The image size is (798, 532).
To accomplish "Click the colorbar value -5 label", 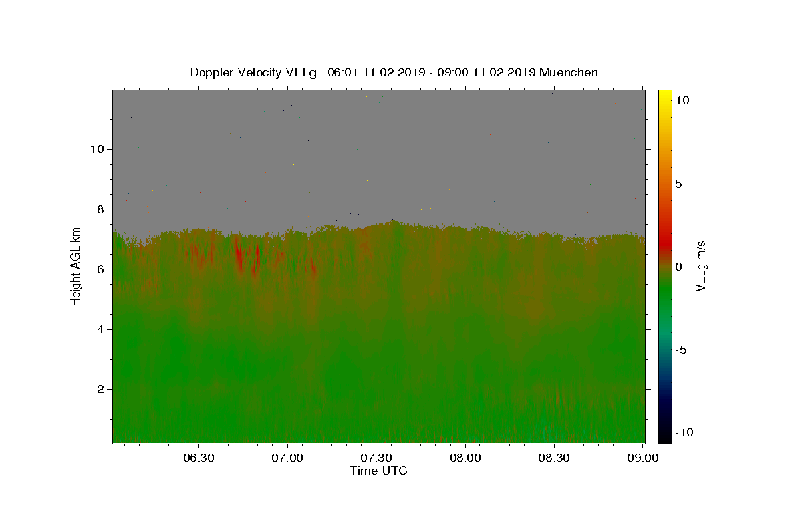I will [681, 350].
